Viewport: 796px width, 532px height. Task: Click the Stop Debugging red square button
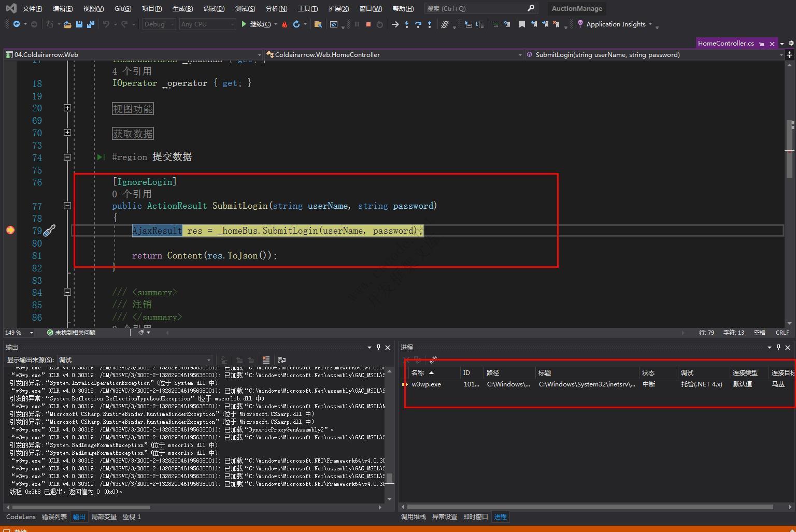tap(368, 24)
